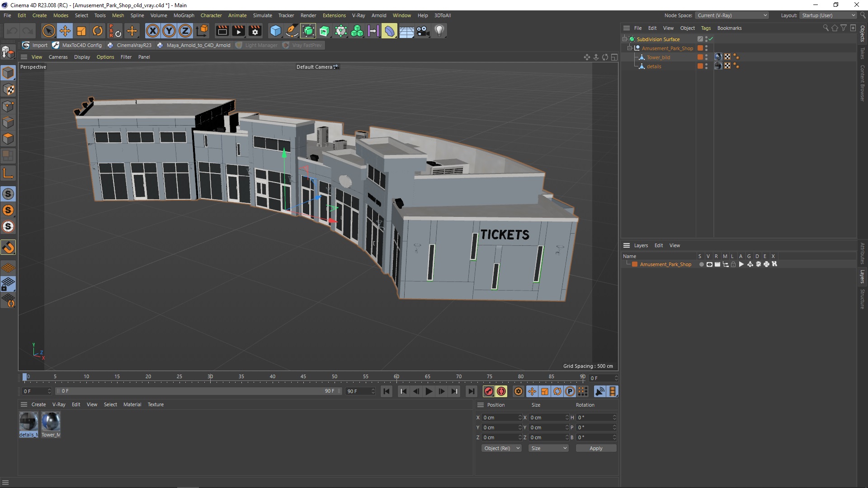Open Object Manager Tags menu
Image resolution: width=868 pixels, height=488 pixels.
(706, 28)
